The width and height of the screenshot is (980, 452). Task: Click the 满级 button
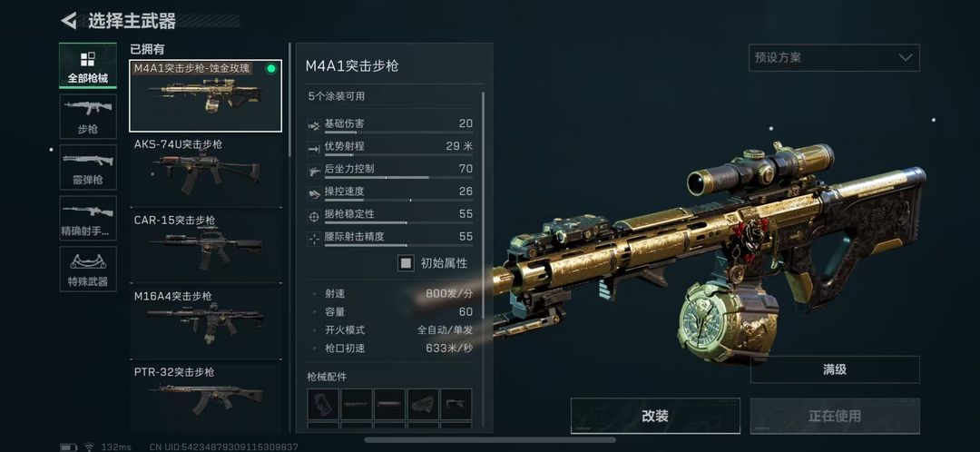[x=835, y=369]
